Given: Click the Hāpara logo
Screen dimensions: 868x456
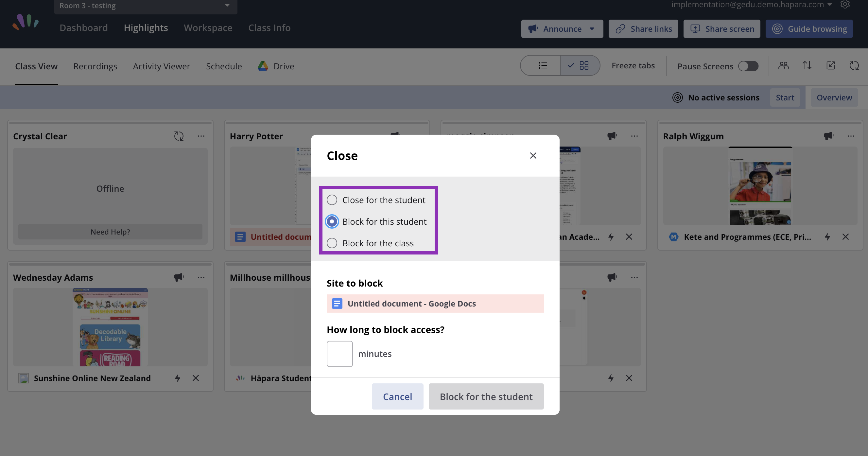Looking at the screenshot, I should [x=26, y=22].
